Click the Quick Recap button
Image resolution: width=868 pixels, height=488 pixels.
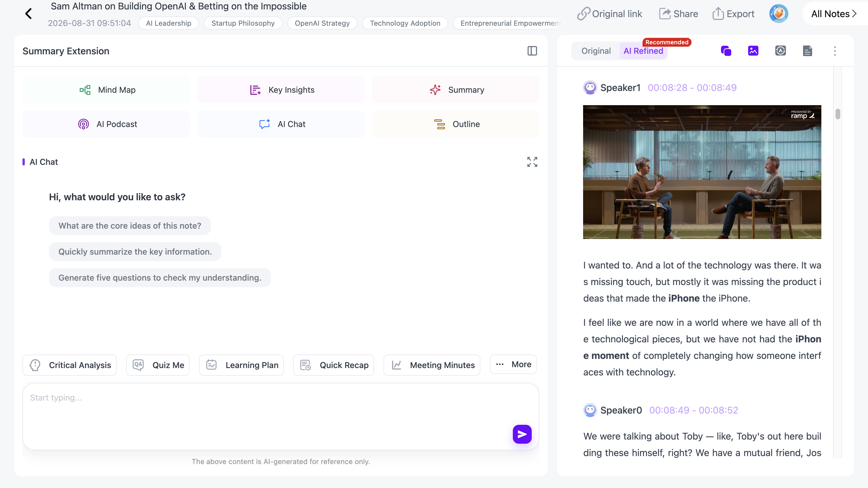pyautogui.click(x=334, y=365)
